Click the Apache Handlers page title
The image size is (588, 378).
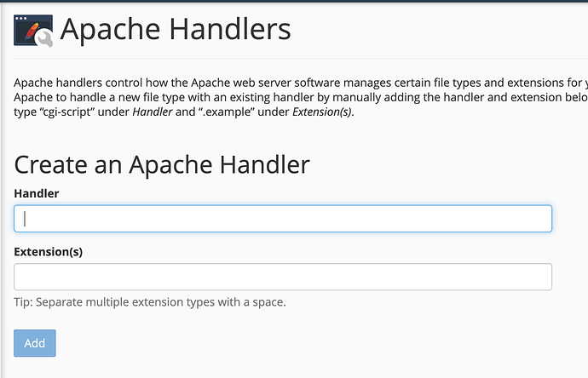click(x=176, y=29)
